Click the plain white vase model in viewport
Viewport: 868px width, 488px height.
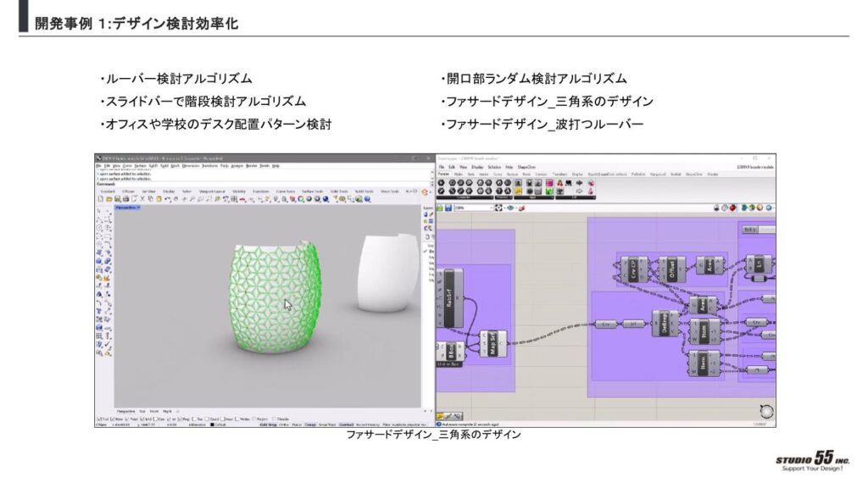click(386, 273)
